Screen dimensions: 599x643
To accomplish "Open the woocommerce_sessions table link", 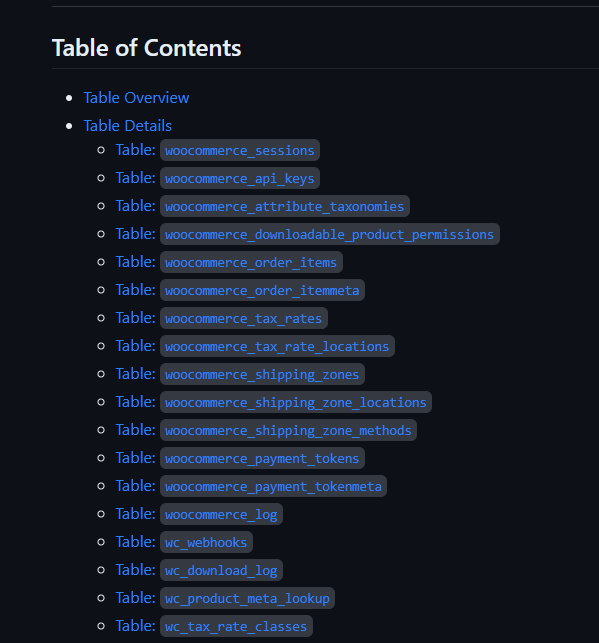I will pos(218,150).
